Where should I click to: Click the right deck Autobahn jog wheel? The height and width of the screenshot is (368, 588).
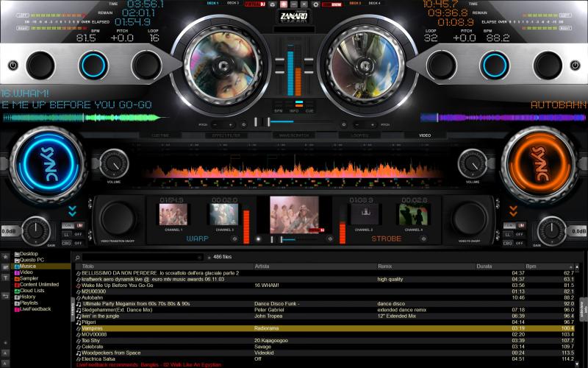pos(365,66)
